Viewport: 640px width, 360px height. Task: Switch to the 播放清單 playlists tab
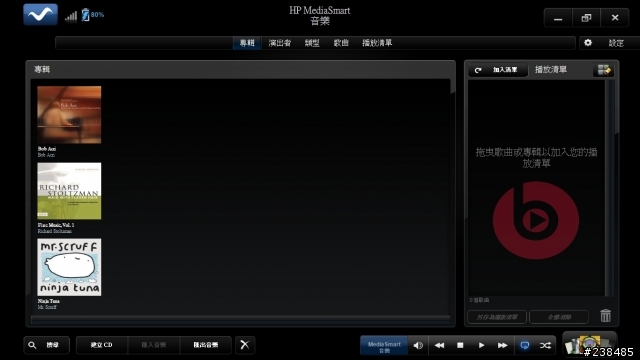[x=377, y=43]
